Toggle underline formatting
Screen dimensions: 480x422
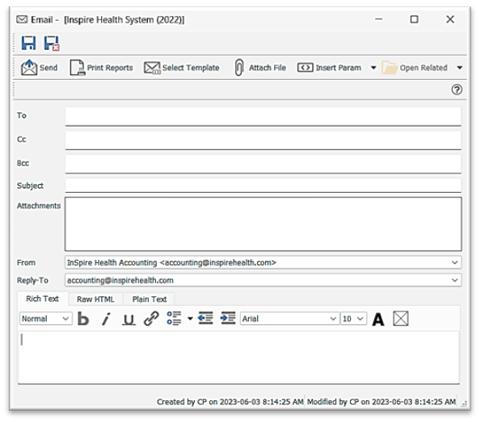(x=129, y=319)
